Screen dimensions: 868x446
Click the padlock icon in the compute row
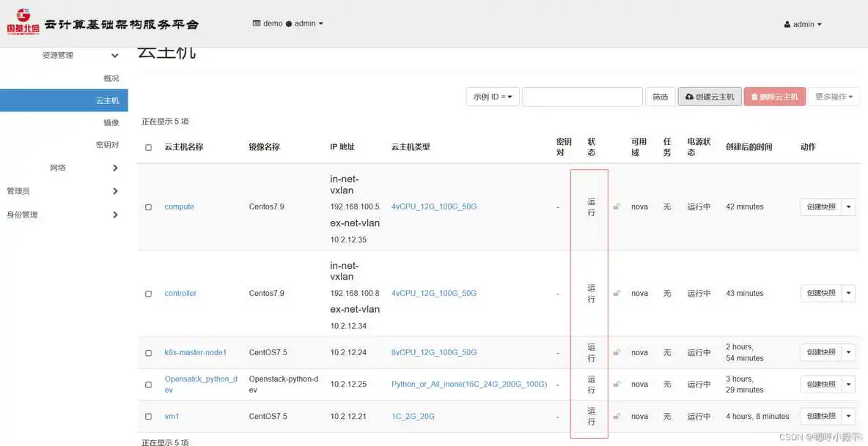tap(617, 207)
